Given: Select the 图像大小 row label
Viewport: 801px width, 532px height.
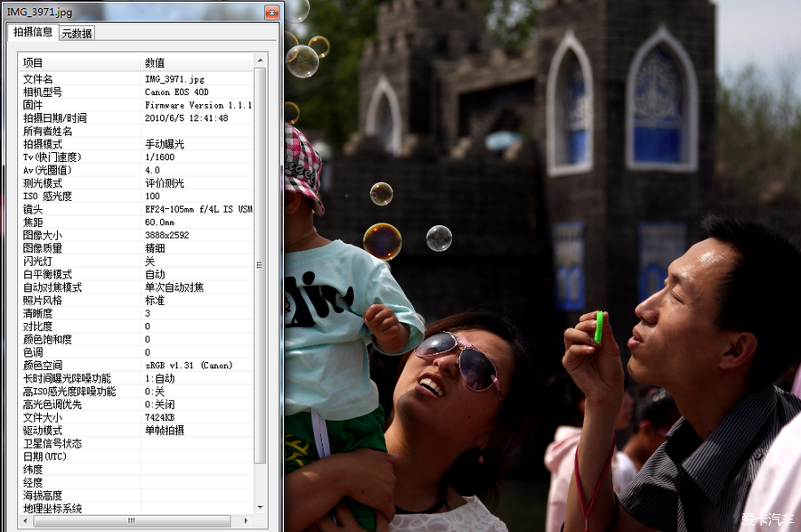Looking at the screenshot, I should pos(43,235).
